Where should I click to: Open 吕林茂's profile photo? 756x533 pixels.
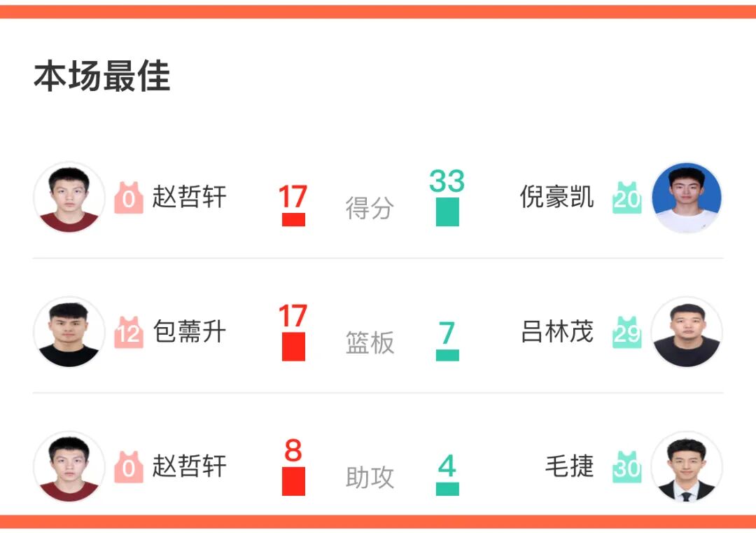pos(686,332)
